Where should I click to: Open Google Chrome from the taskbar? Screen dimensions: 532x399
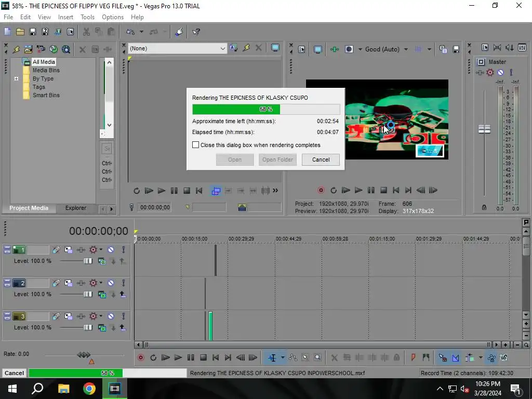point(89,389)
